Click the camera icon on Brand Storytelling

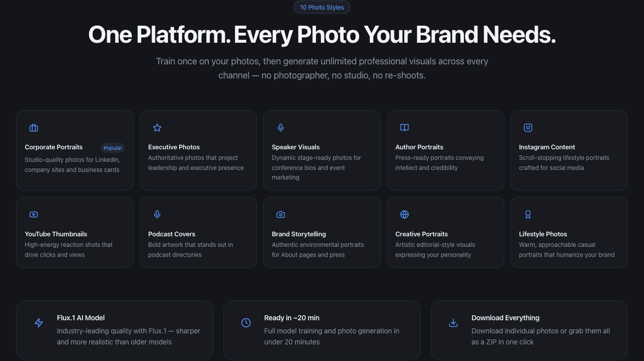click(280, 214)
